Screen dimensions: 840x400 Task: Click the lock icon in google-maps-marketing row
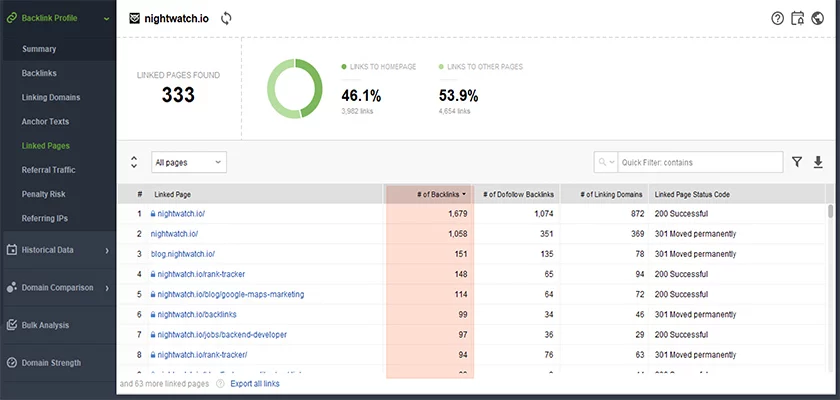153,294
